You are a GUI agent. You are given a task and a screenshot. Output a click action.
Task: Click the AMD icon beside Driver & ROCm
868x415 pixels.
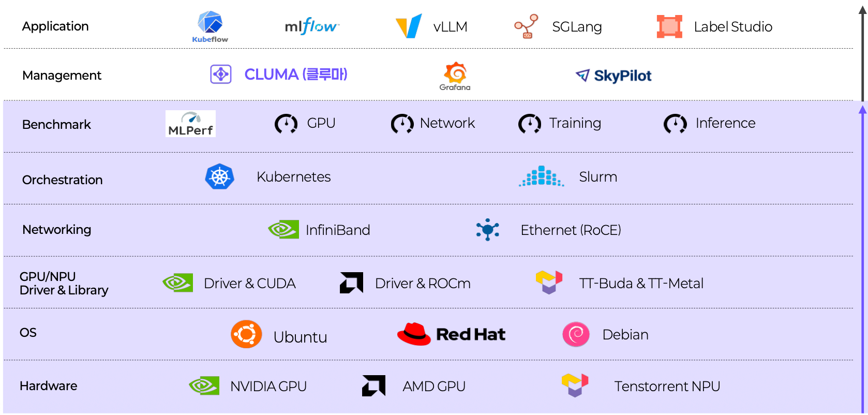(351, 283)
